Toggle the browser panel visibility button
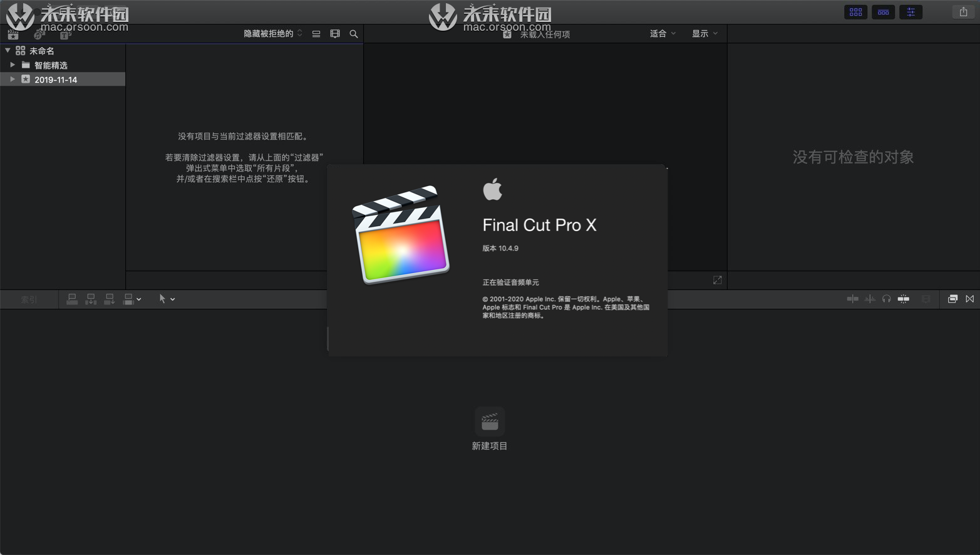Viewport: 980px width, 555px height. tap(856, 12)
